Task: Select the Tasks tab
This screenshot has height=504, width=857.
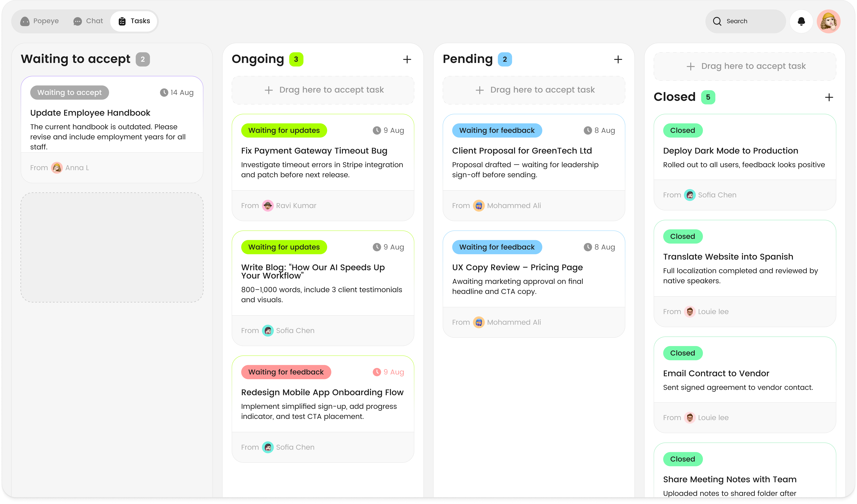Action: 134,21
